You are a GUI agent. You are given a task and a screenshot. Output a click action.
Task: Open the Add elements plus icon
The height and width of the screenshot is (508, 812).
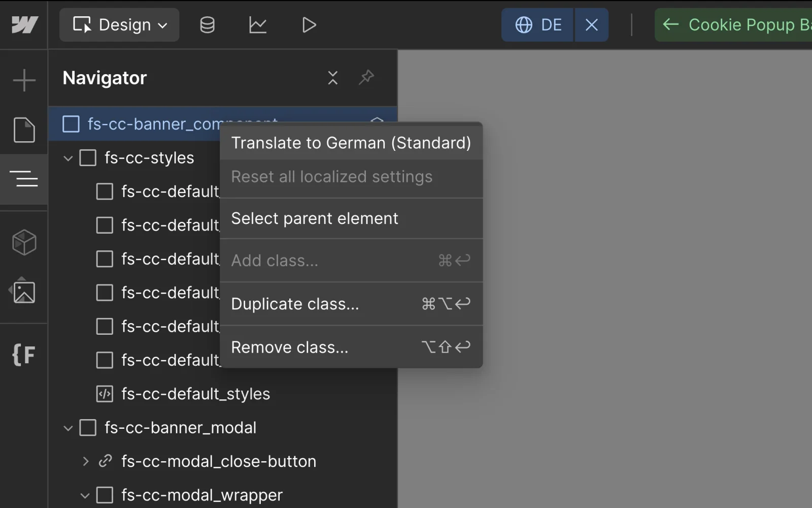24,80
